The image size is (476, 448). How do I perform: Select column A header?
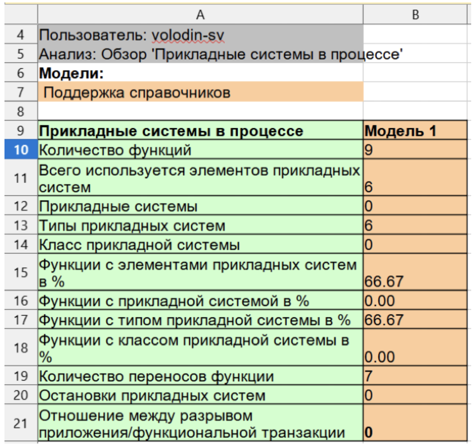click(x=200, y=15)
